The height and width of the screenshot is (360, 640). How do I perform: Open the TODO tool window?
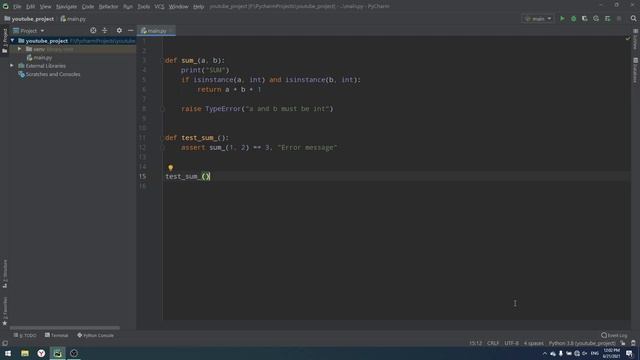[x=25, y=336]
